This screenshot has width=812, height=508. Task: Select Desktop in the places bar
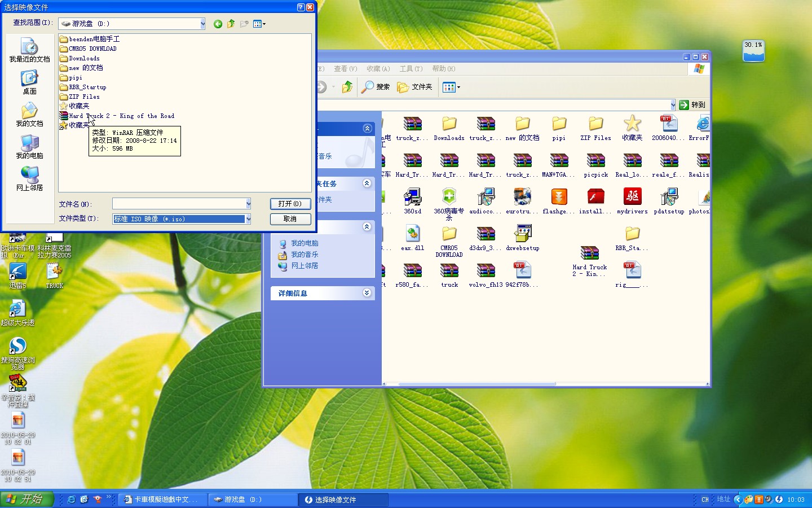(29, 82)
